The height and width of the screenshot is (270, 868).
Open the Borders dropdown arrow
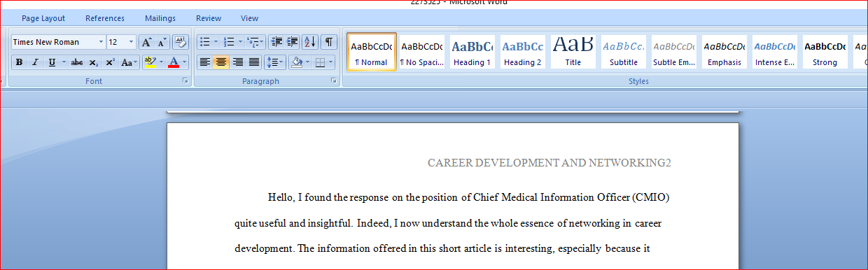tap(332, 62)
